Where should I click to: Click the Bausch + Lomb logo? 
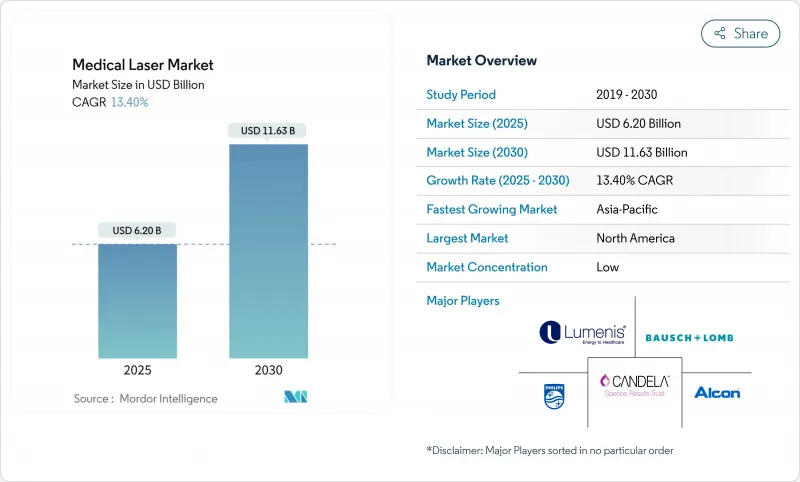coord(689,337)
